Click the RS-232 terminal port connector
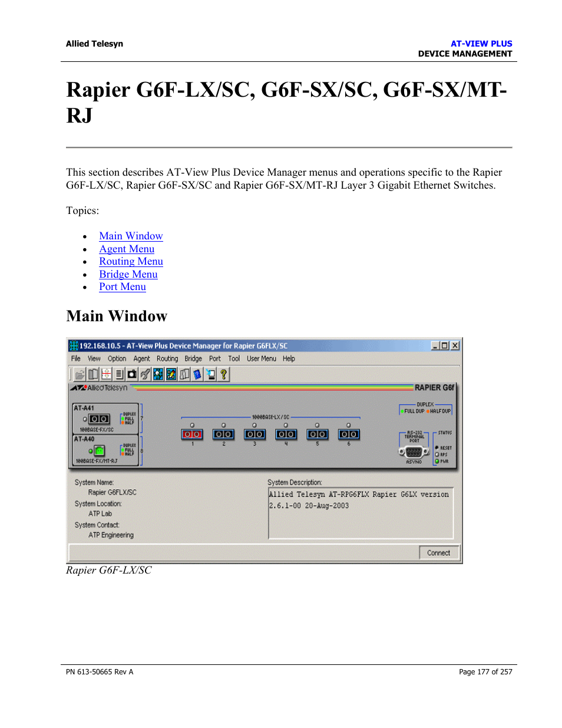This screenshot has width=562, height=728. pyautogui.click(x=414, y=452)
